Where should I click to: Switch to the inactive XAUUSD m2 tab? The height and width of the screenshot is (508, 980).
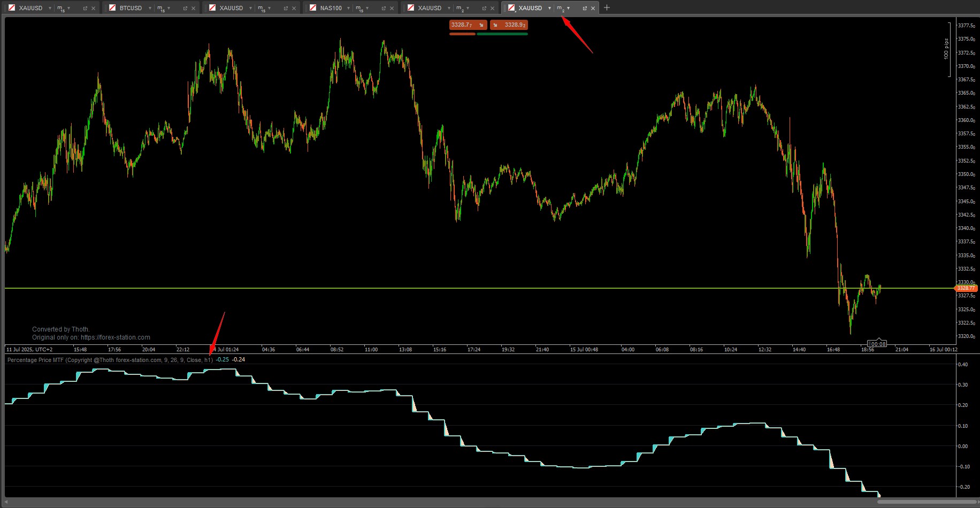pos(430,8)
